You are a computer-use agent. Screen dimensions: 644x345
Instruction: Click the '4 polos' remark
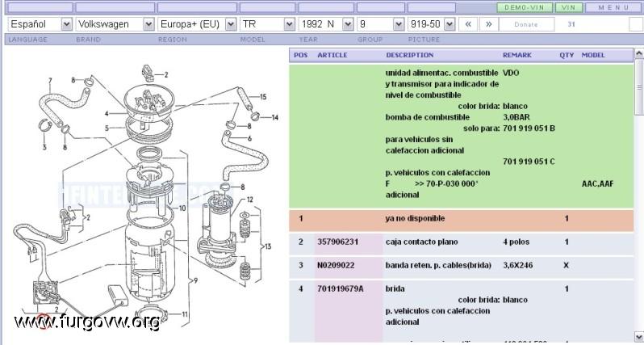(516, 242)
